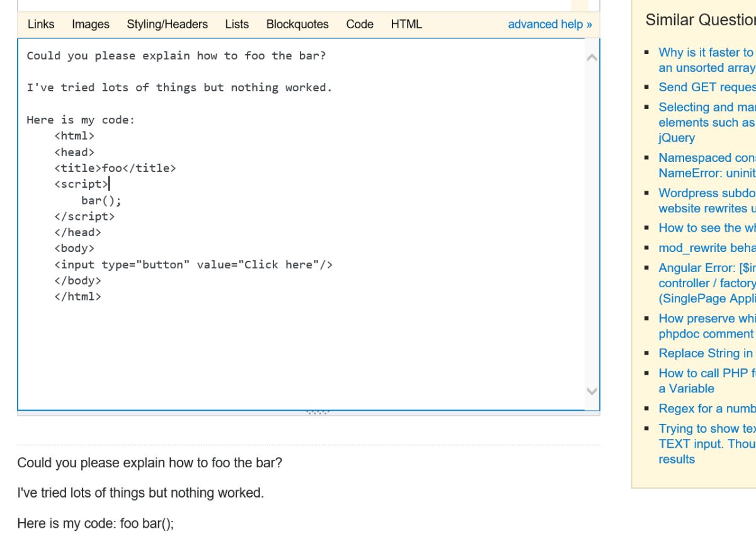This screenshot has height=541, width=756.
Task: Open the Styling/Headers help tab
Action: (167, 25)
